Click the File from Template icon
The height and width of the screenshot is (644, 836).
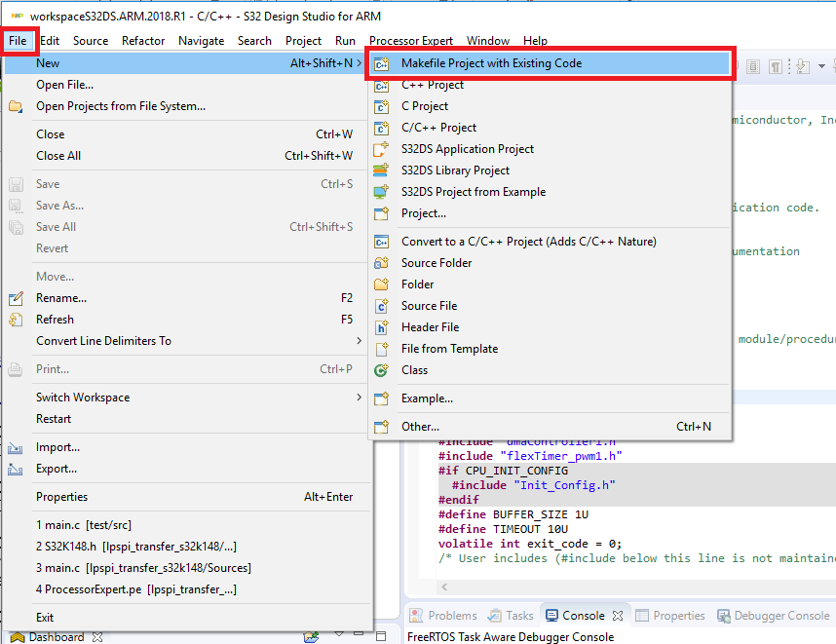click(381, 349)
